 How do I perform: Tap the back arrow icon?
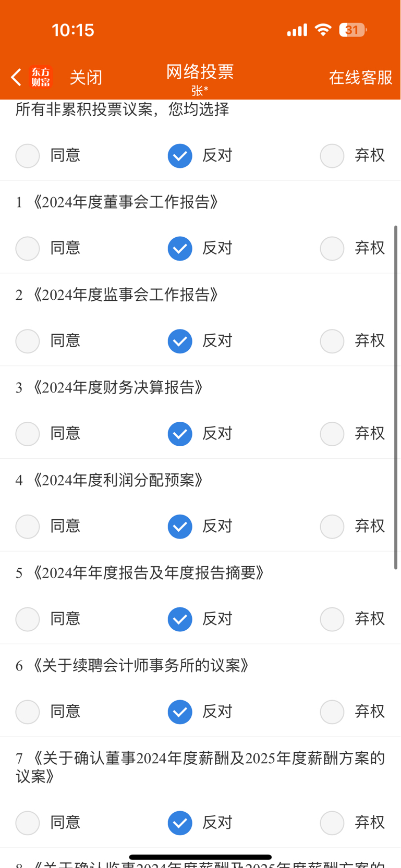(16, 77)
